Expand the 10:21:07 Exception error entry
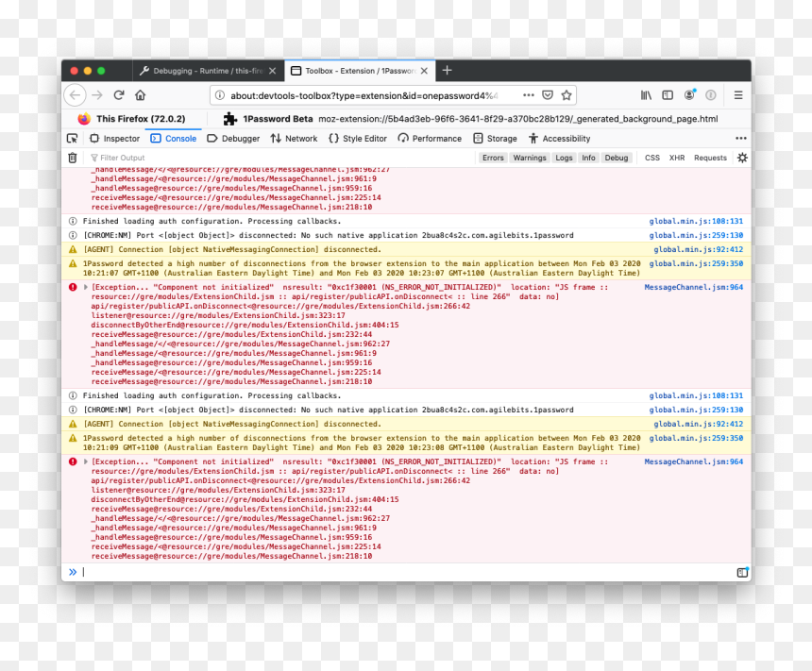 click(86, 287)
